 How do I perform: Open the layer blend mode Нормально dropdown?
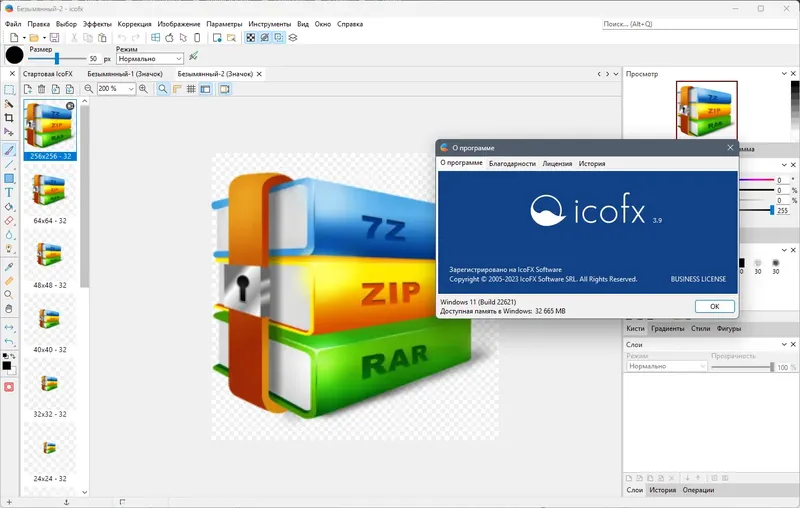coord(666,366)
